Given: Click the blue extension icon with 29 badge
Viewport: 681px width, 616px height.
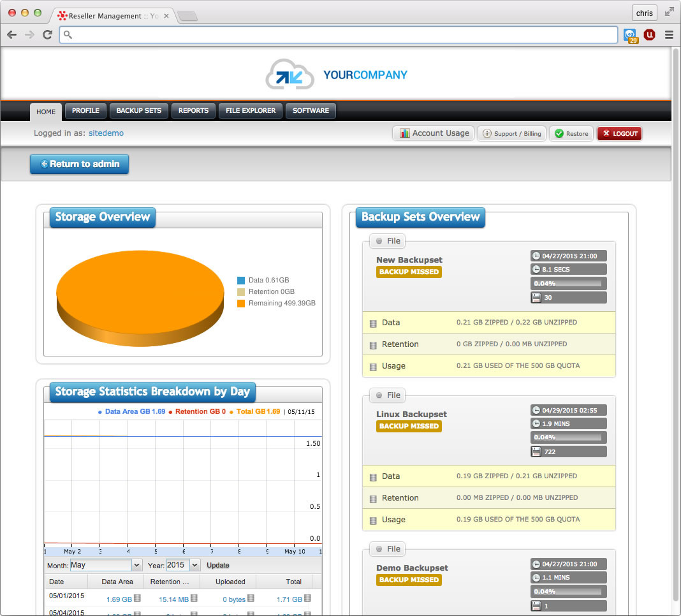Looking at the screenshot, I should [x=630, y=36].
